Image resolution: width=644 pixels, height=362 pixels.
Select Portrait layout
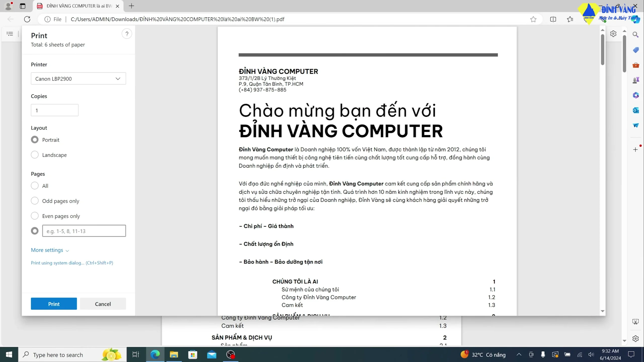tap(35, 140)
